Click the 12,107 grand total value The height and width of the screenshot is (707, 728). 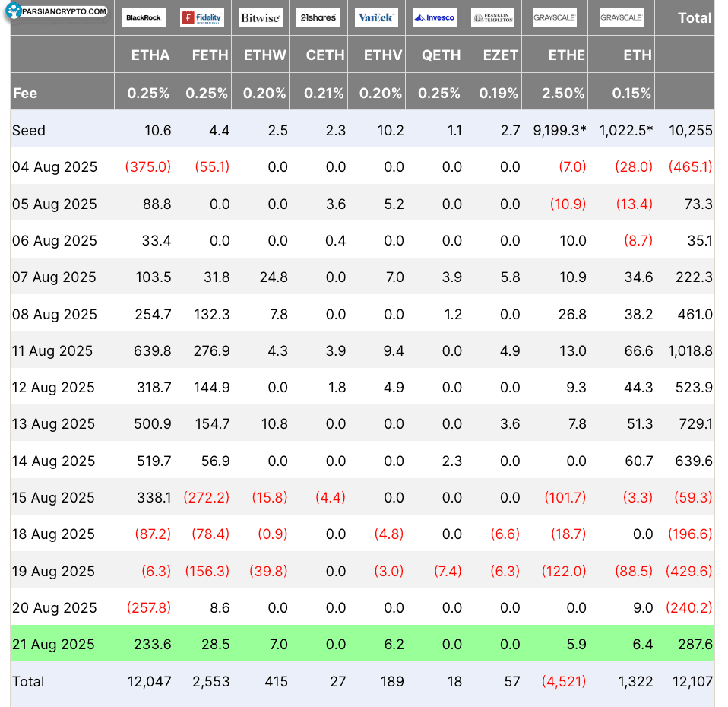pyautogui.click(x=692, y=682)
